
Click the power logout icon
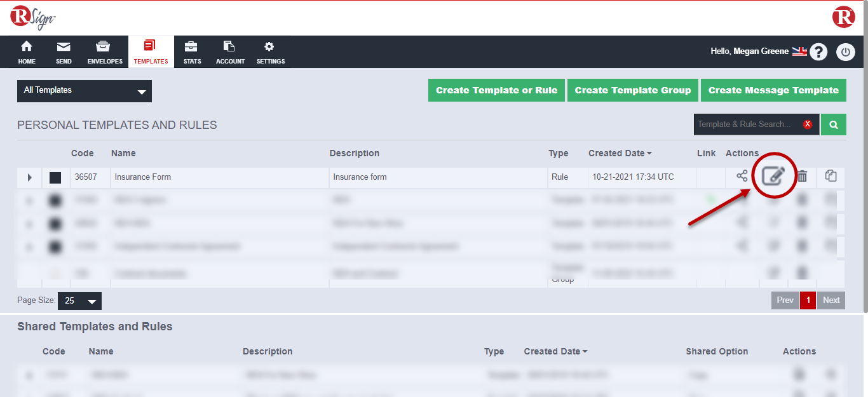click(845, 51)
